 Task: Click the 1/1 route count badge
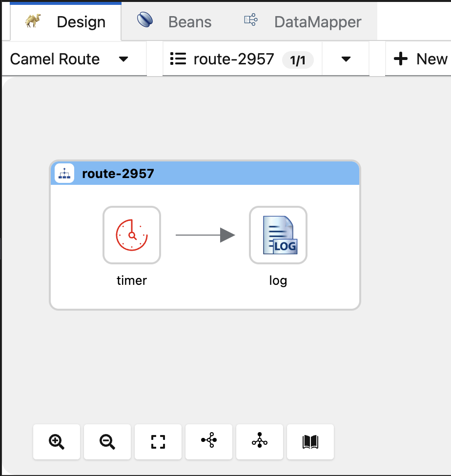(x=298, y=60)
